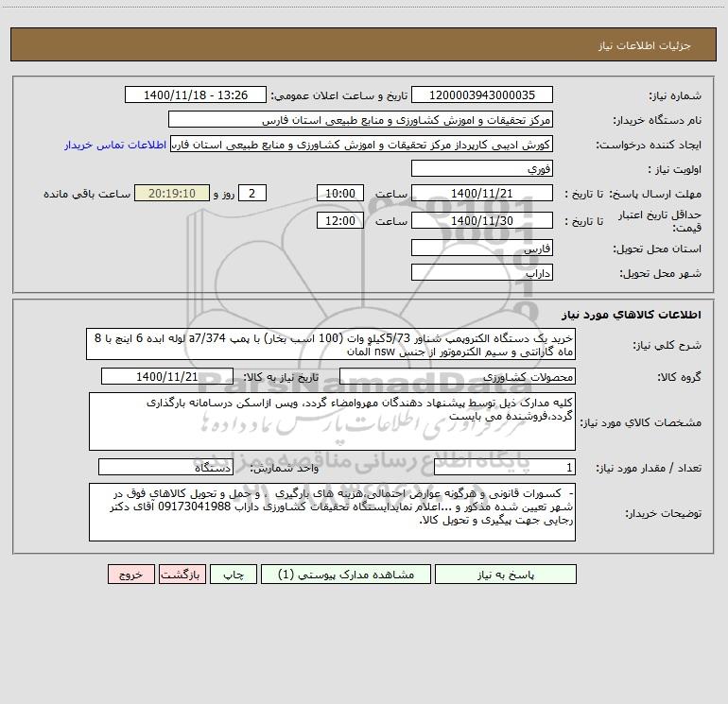This screenshot has height=704, width=728.
Task: Click the تعداد / مقدار مورد نیاز label
Action: (649, 469)
